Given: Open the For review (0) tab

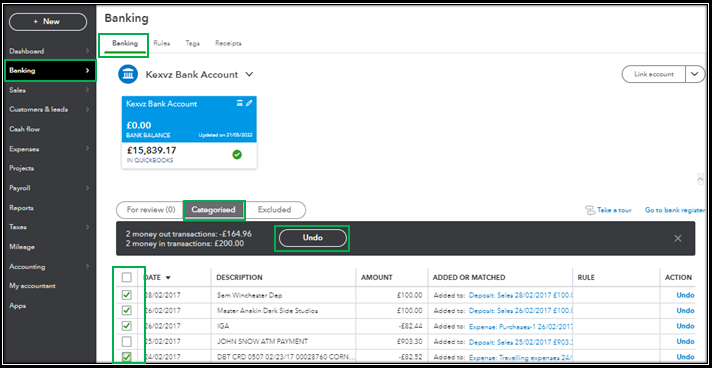Looking at the screenshot, I should pos(151,210).
